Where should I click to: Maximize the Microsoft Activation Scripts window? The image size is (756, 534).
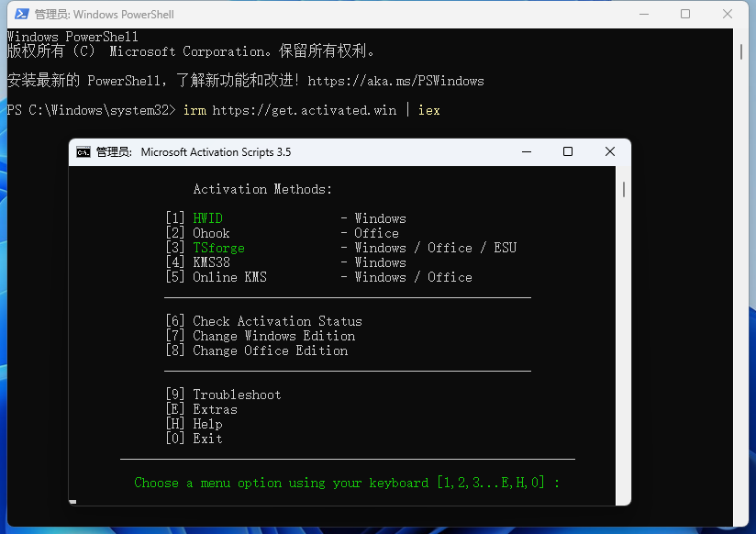click(568, 152)
